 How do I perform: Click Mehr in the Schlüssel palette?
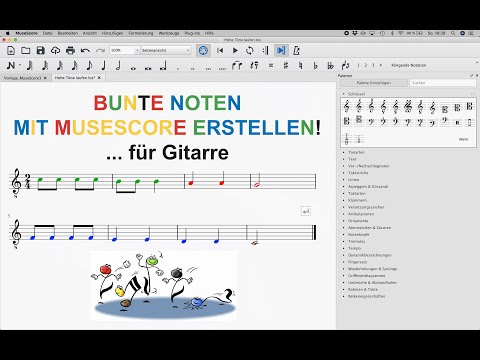point(464,139)
